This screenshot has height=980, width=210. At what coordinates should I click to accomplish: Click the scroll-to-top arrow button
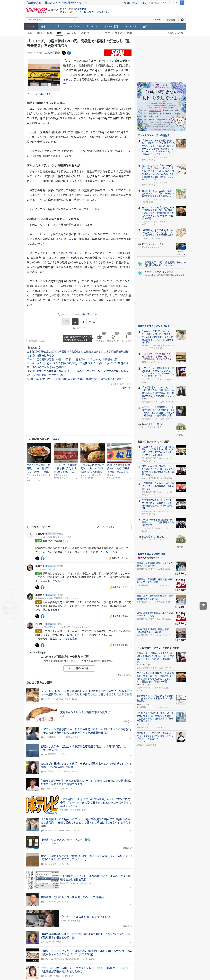click(x=203, y=606)
